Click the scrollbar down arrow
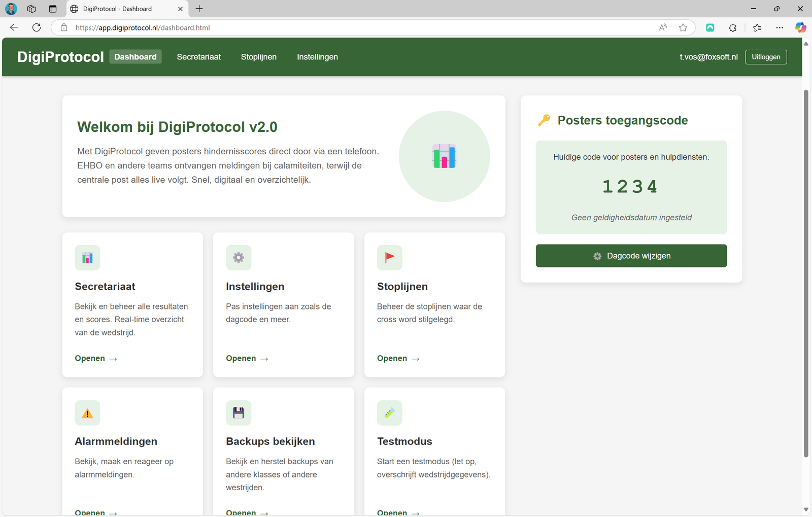Viewport: 812px width, 517px height. 806,509
